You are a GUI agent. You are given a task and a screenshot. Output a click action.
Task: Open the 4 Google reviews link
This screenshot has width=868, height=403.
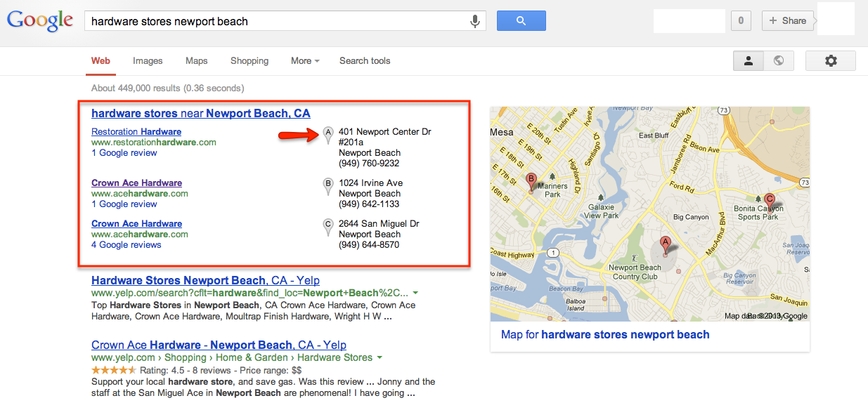[x=127, y=245]
